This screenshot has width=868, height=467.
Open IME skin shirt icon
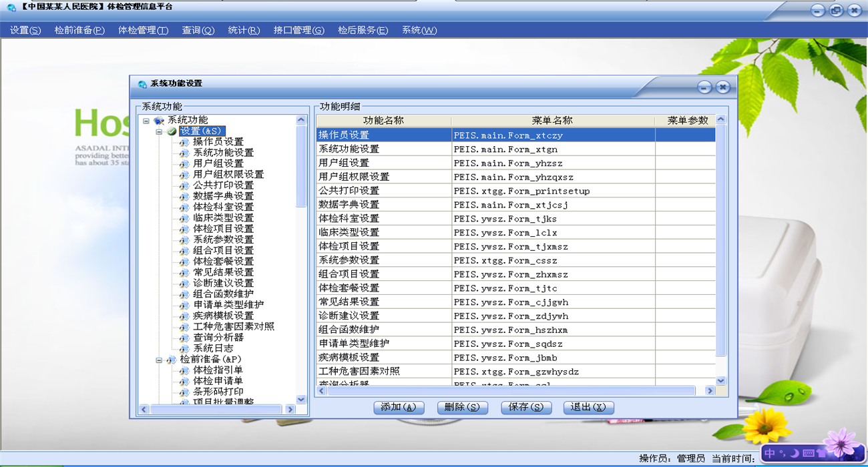(821, 454)
